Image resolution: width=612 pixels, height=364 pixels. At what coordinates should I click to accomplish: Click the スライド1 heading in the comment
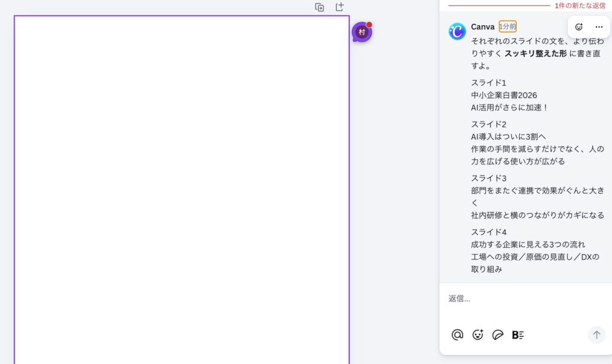[x=488, y=82]
